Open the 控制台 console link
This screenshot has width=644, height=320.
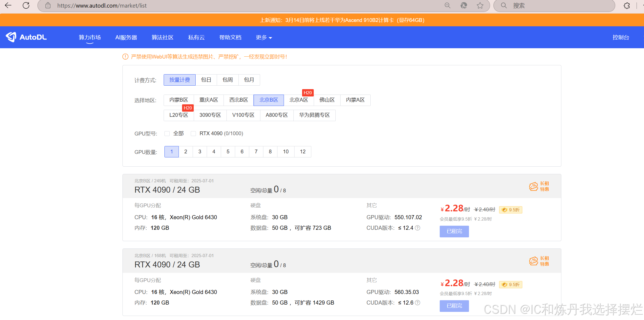(x=621, y=37)
